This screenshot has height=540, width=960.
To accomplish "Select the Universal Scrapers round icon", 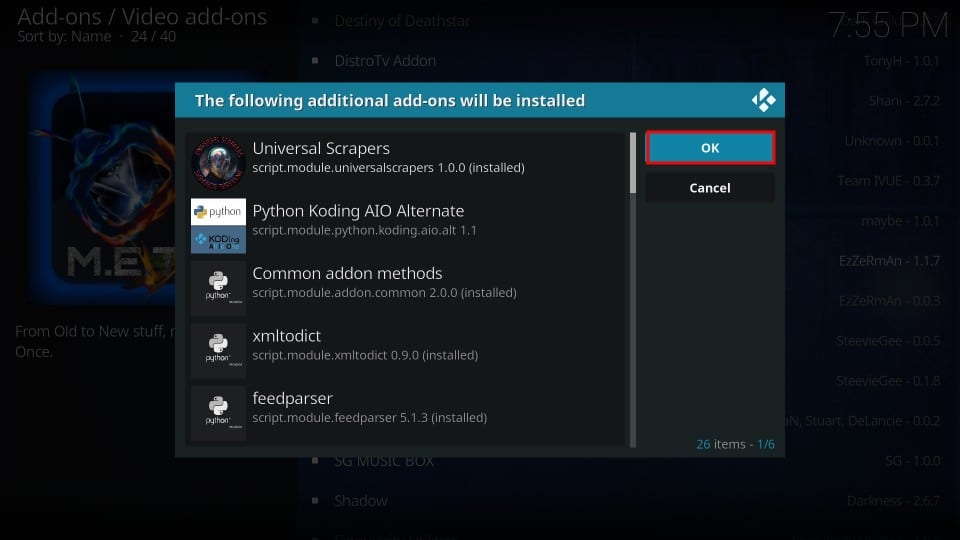I will coord(218,163).
